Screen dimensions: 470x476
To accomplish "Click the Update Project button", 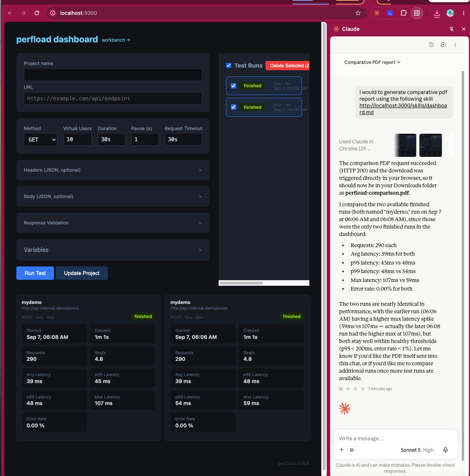I will tap(82, 273).
